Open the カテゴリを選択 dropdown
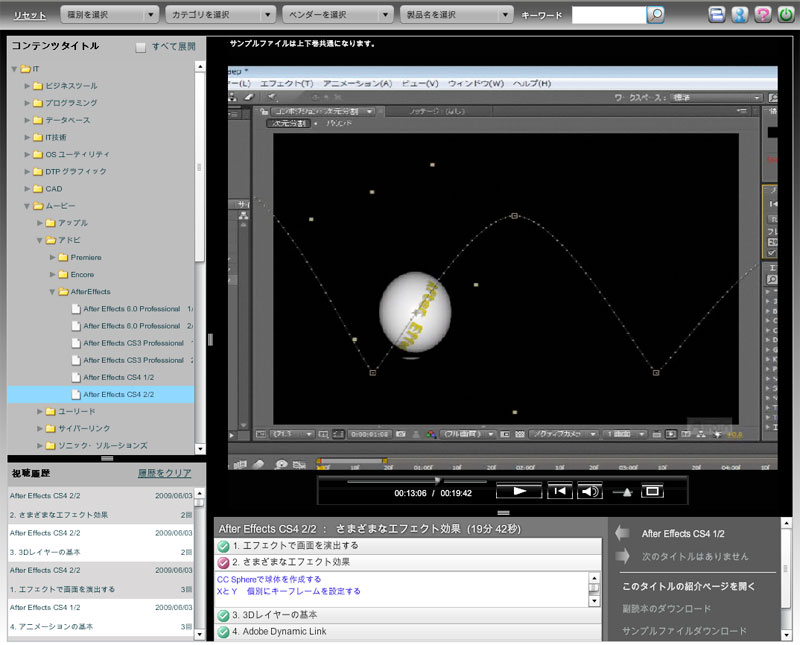The width and height of the screenshot is (800, 645). click(221, 15)
